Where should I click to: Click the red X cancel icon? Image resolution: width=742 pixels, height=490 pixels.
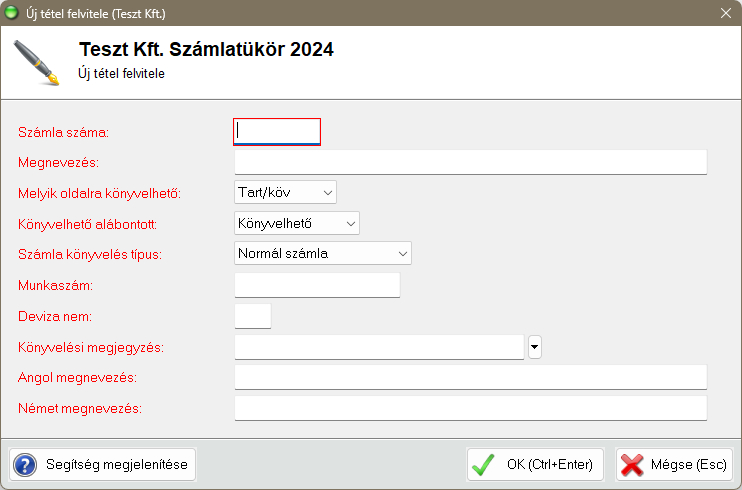(x=632, y=464)
